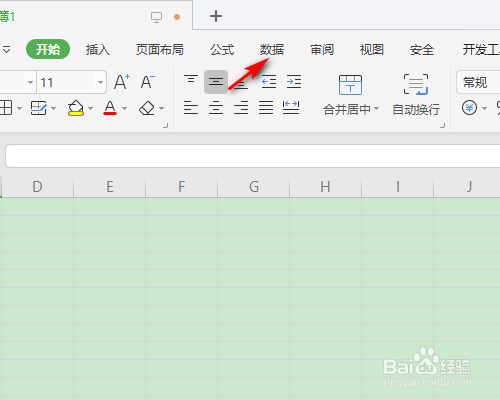Select the 公式 ribbon tab
Screen dimensions: 500x400
click(x=222, y=50)
